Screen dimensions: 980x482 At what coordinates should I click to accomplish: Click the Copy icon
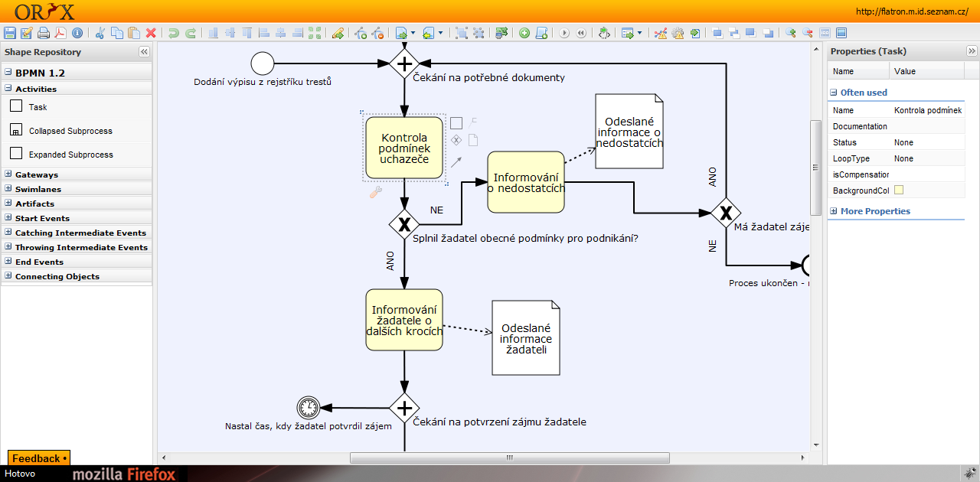click(x=117, y=33)
